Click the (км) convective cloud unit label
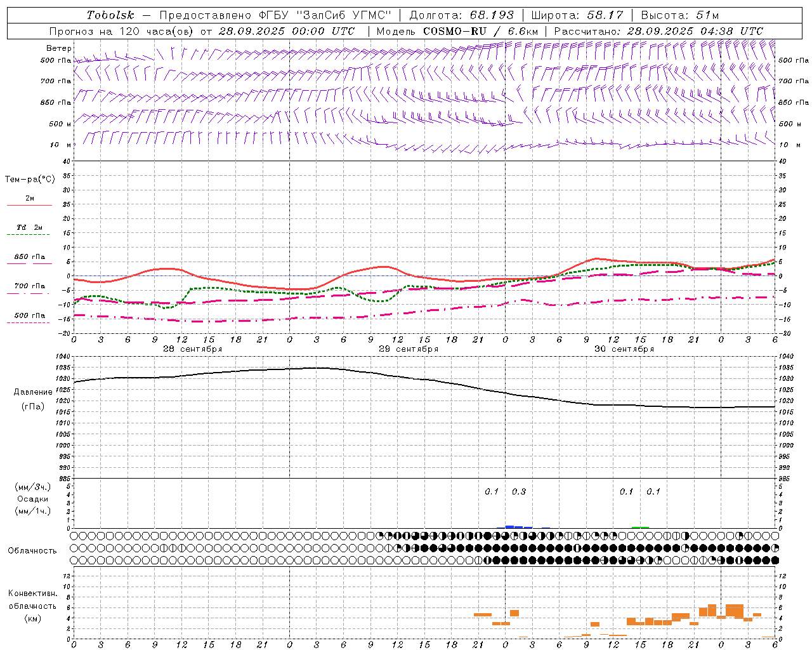Image resolution: width=812 pixels, height=650 pixels. tap(32, 618)
